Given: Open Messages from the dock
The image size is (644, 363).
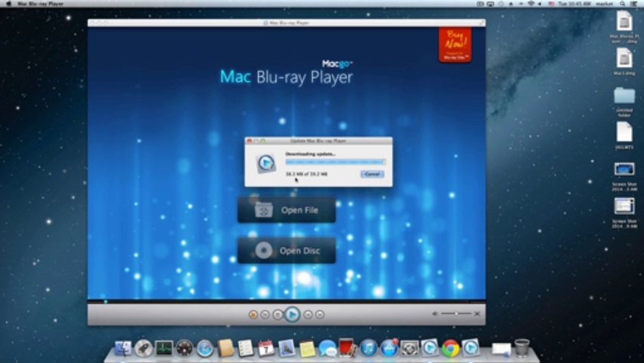Looking at the screenshot, I should (327, 348).
